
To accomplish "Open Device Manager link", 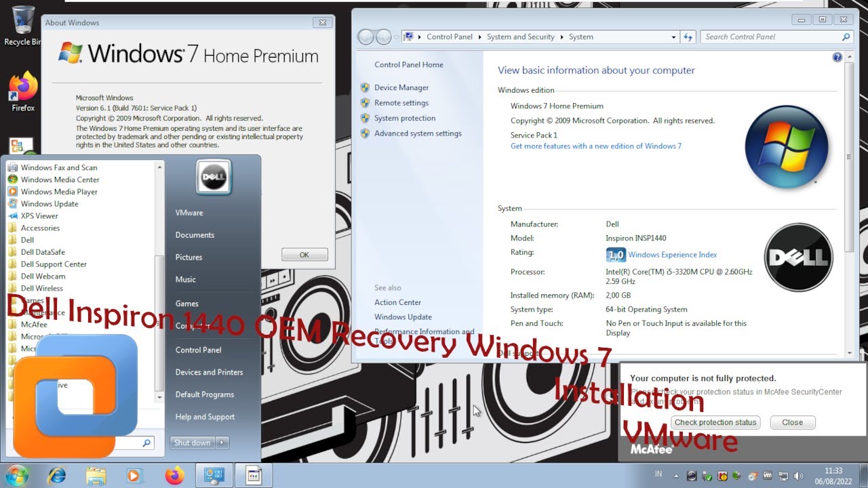I will [401, 87].
